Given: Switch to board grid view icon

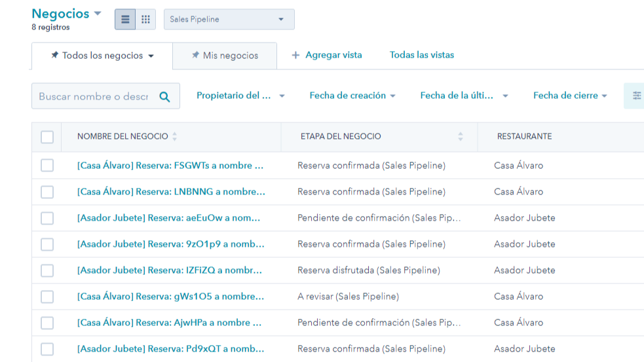Looking at the screenshot, I should pyautogui.click(x=145, y=20).
